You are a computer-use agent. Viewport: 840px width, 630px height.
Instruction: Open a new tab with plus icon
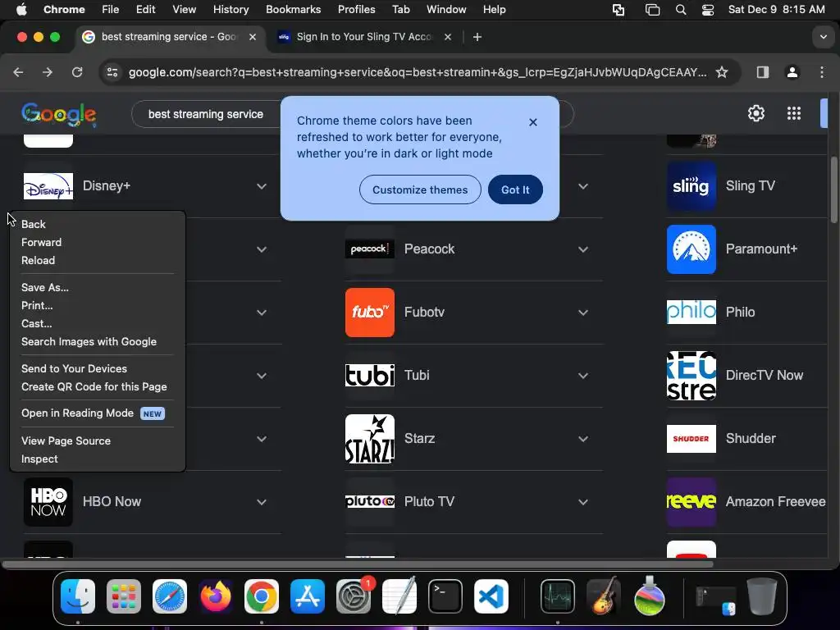coord(477,37)
